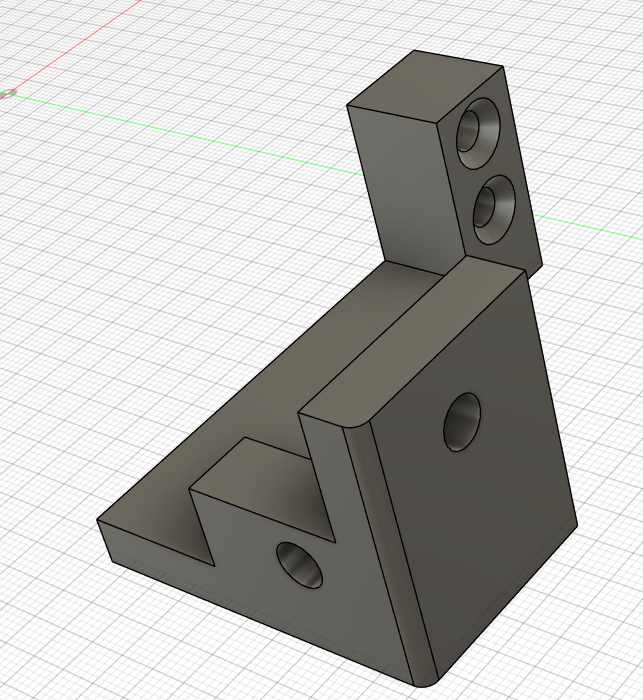Select the red axis line
Viewport: 643px width, 700px height.
click(74, 45)
